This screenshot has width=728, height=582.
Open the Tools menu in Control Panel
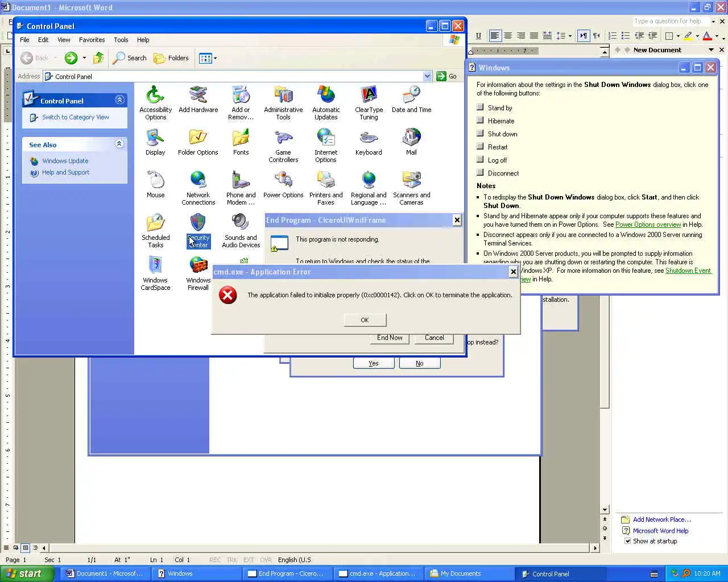tap(121, 40)
